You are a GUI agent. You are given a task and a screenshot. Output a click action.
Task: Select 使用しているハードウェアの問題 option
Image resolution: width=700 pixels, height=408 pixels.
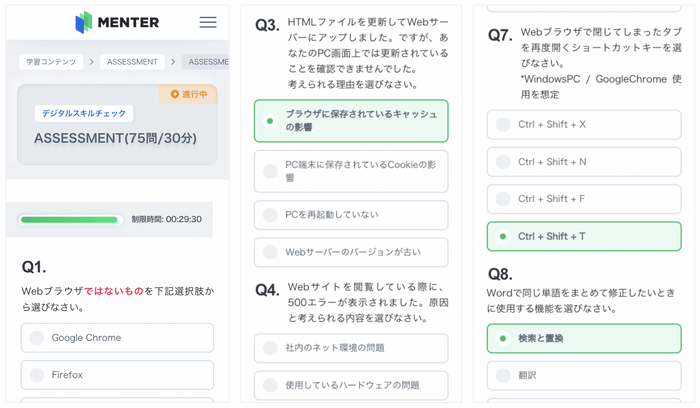(351, 385)
